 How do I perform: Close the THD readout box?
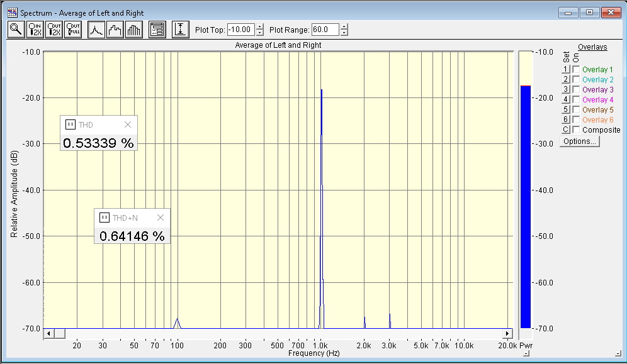coord(128,124)
